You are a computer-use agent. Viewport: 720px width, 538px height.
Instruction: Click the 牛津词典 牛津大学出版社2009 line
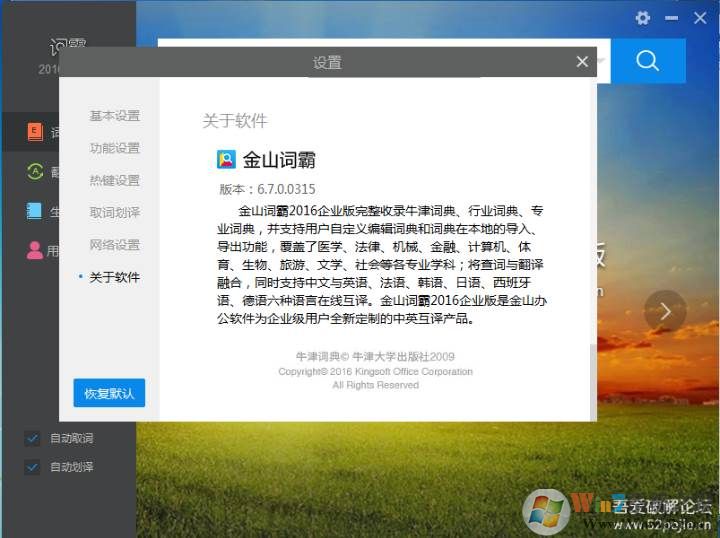point(375,356)
